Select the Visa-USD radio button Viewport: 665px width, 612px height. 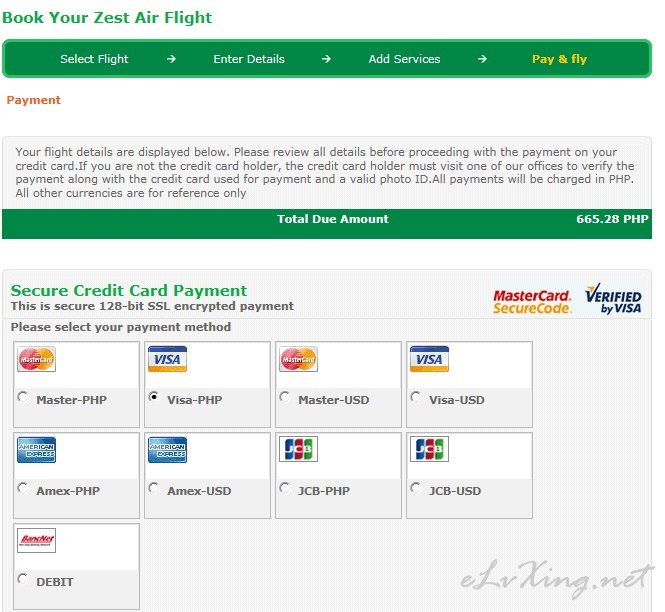click(416, 397)
